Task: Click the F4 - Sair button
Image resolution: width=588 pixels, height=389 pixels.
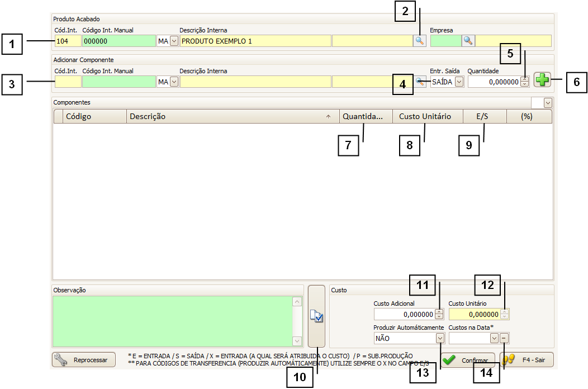Action: tap(527, 360)
